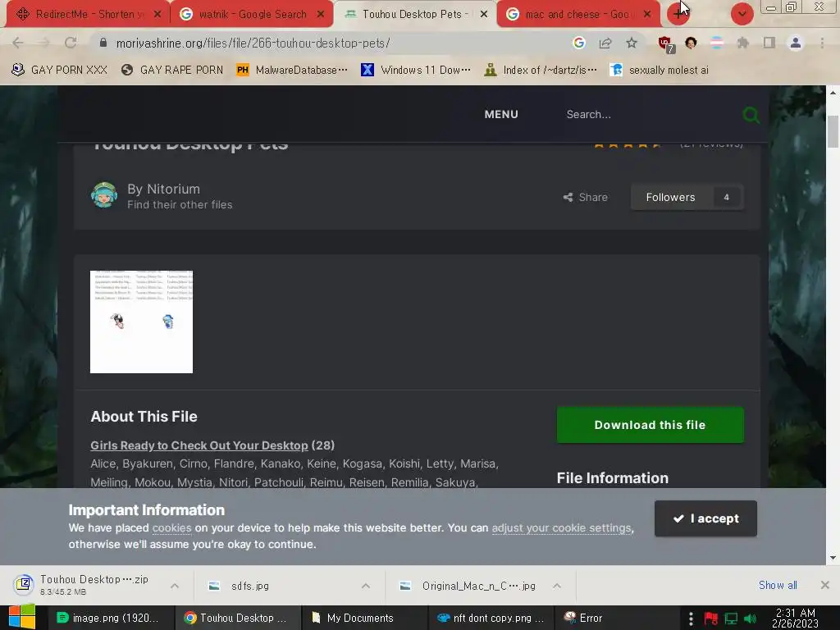
Task: Switch to My Documents taskbar window
Action: click(x=363, y=618)
